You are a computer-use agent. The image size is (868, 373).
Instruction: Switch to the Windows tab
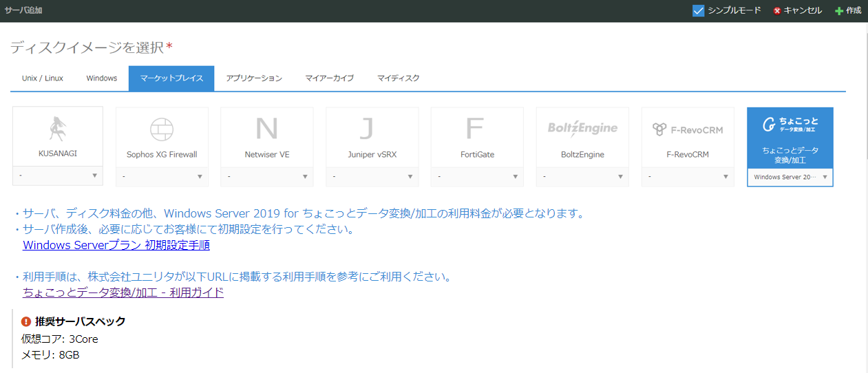[102, 78]
